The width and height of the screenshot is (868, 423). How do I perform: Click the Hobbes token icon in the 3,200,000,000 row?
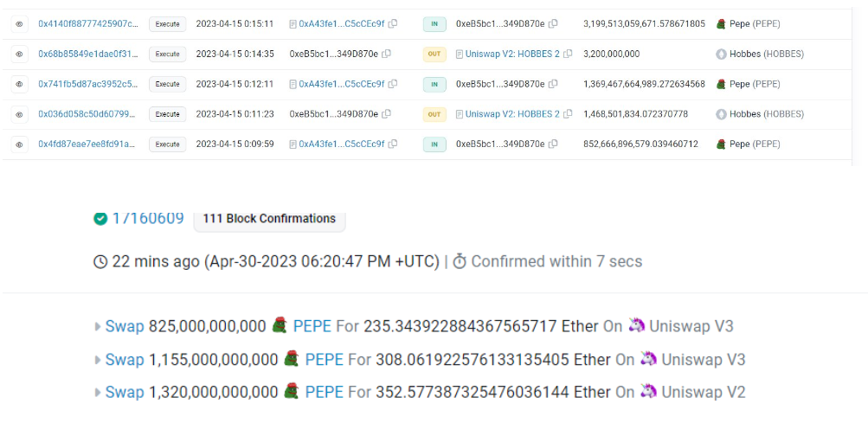click(x=721, y=54)
